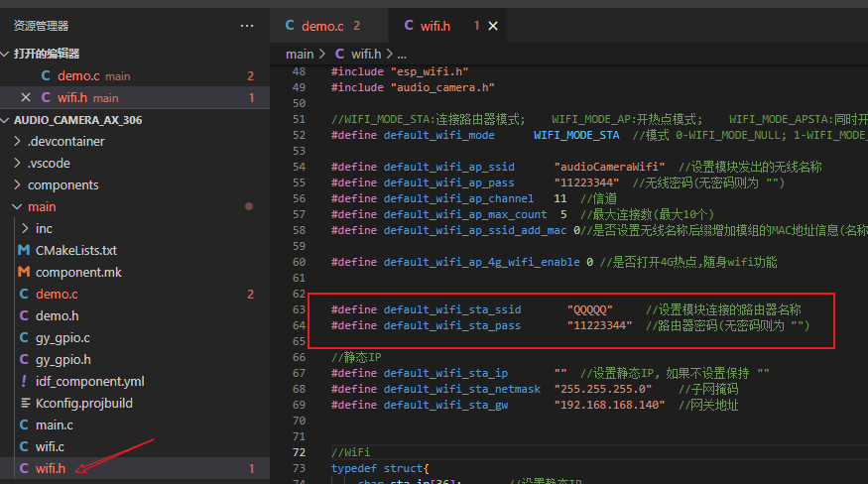This screenshot has height=484, width=868.
Task: Click the M icon beside CMakeLists.txt
Action: point(24,250)
